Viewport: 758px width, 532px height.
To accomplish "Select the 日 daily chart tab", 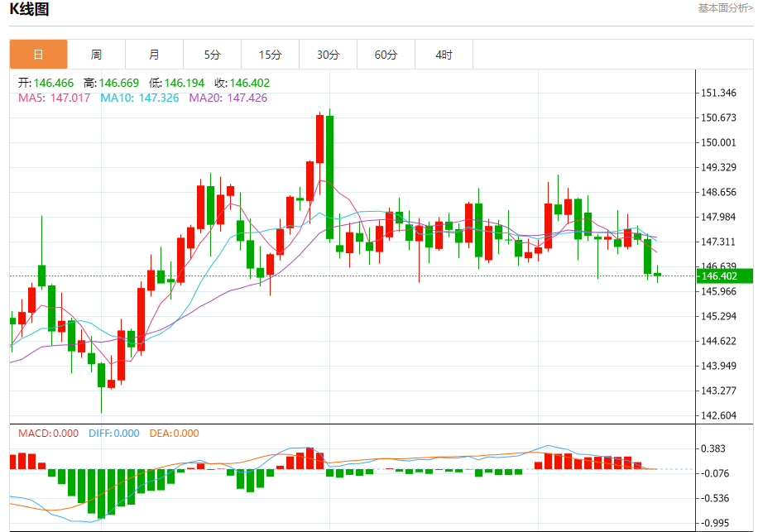I will click(x=38, y=55).
